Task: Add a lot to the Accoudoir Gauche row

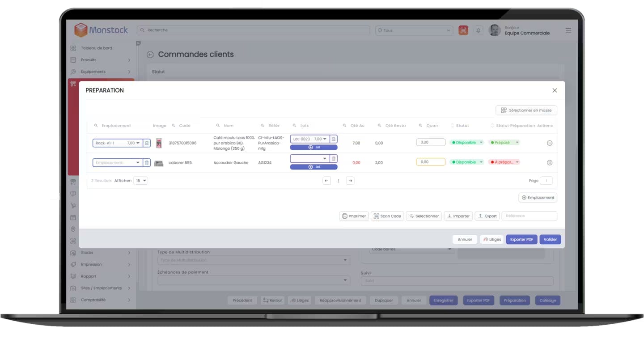Action: coord(314,167)
